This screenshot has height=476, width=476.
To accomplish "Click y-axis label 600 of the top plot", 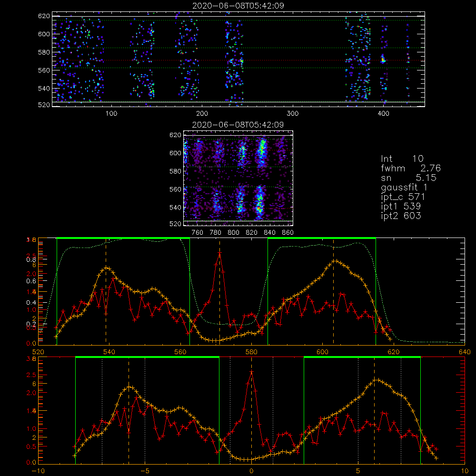I will 44,34.
